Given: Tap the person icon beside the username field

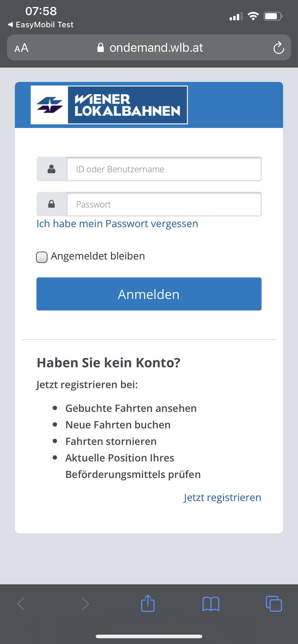Looking at the screenshot, I should (52, 169).
